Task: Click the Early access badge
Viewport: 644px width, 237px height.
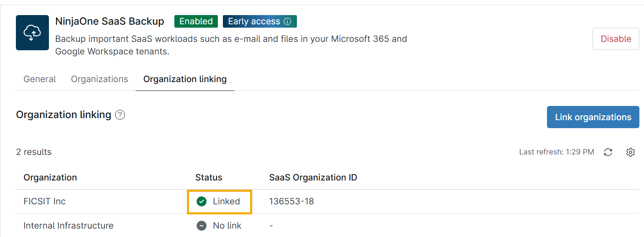Action: click(254, 21)
